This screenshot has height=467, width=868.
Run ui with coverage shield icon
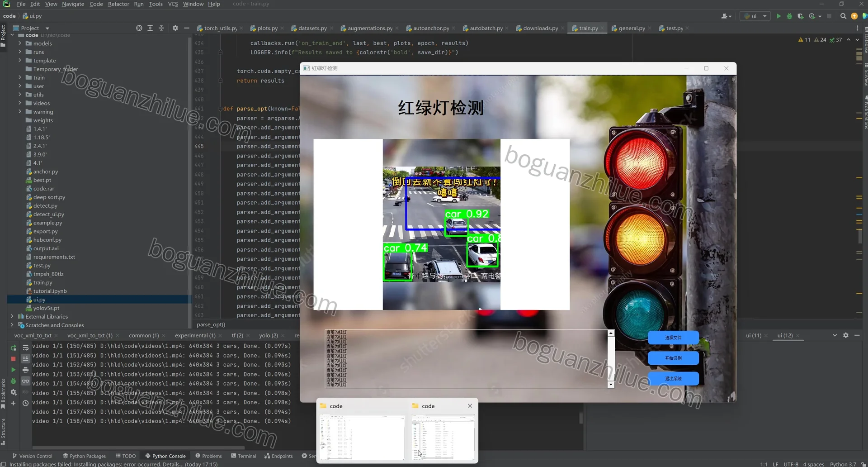(x=800, y=16)
